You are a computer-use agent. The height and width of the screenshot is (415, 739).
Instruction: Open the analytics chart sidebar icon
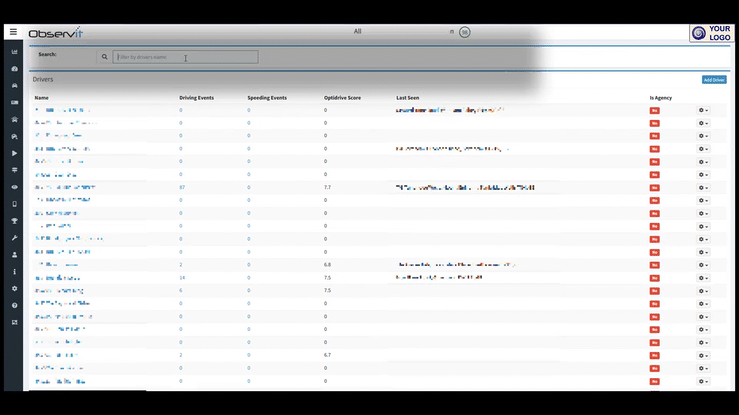tap(15, 52)
